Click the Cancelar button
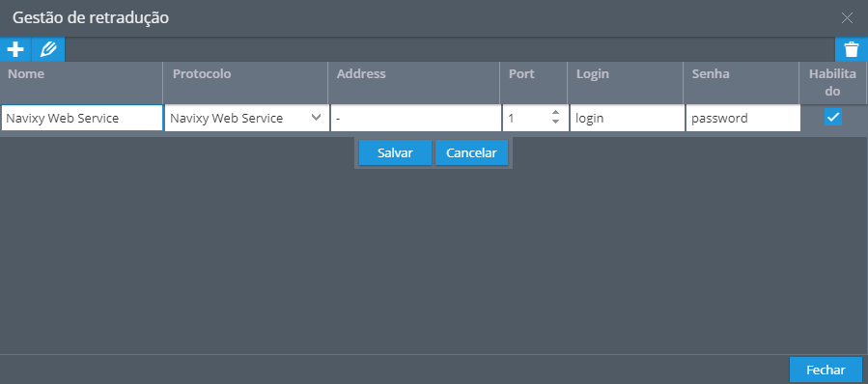The width and height of the screenshot is (868, 384). coord(471,152)
